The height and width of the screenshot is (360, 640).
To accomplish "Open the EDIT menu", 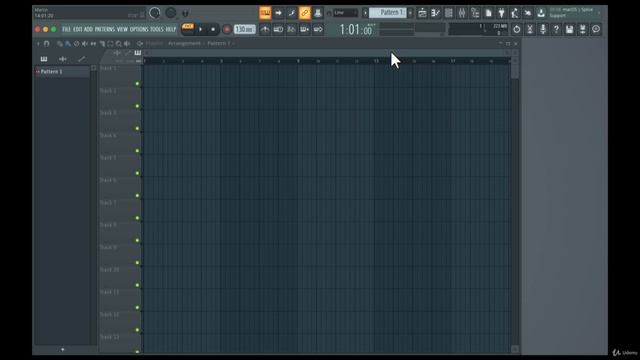I will 78,29.
